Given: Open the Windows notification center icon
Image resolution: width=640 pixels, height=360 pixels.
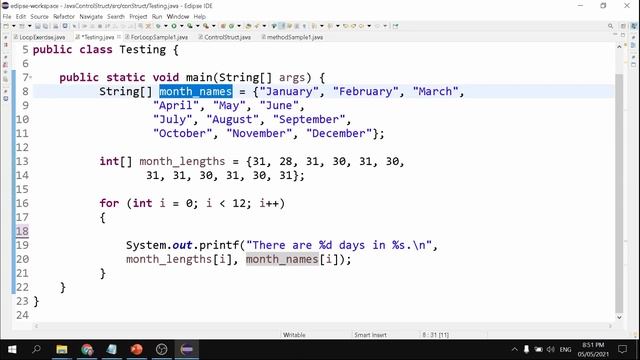Looking at the screenshot, I should tap(622, 349).
